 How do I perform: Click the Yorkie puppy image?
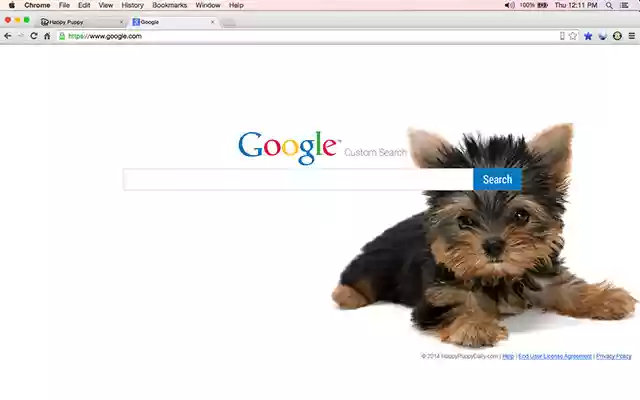click(x=485, y=237)
